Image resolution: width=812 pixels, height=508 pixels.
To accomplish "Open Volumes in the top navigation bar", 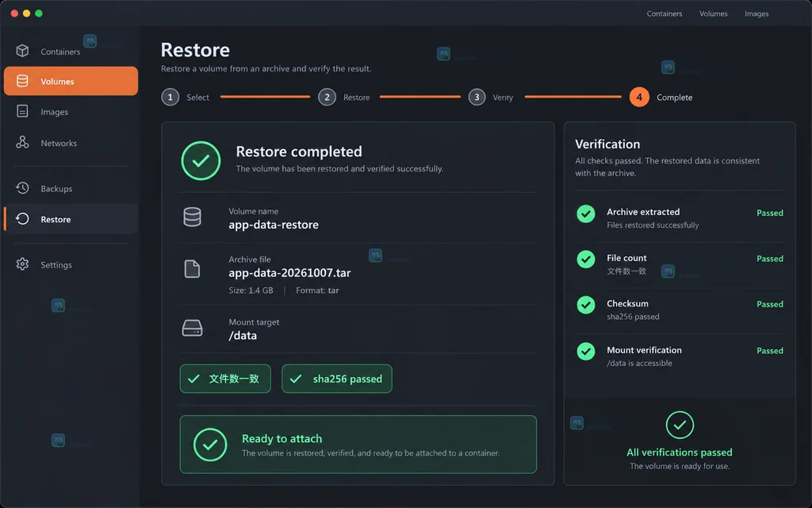I will click(x=713, y=13).
